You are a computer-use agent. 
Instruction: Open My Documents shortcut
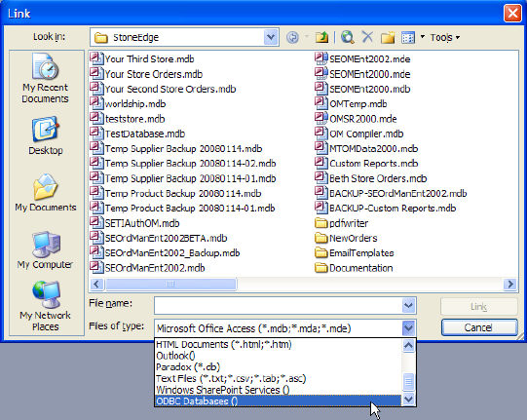coord(46,192)
